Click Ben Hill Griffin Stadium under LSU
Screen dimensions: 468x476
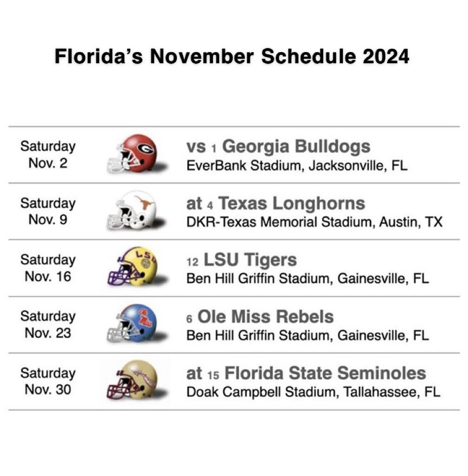point(307,279)
